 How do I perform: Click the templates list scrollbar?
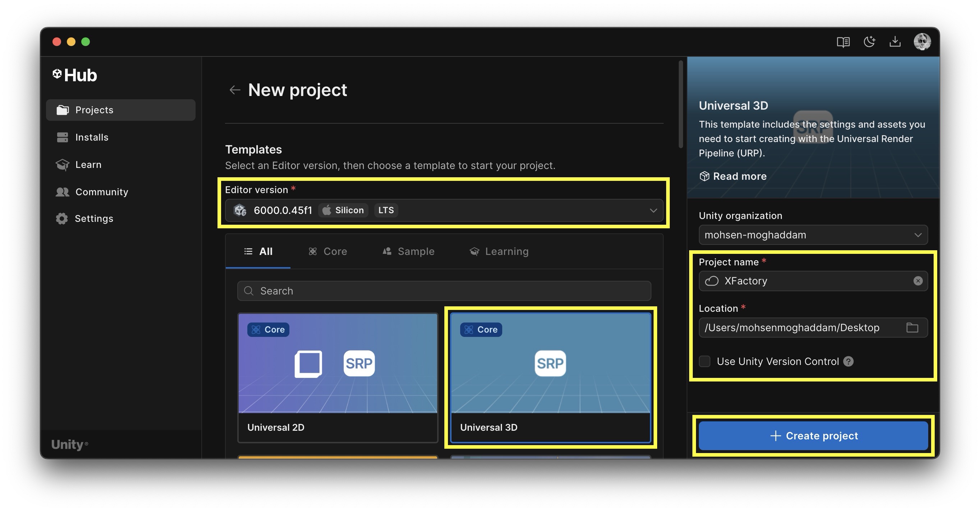pyautogui.click(x=681, y=105)
